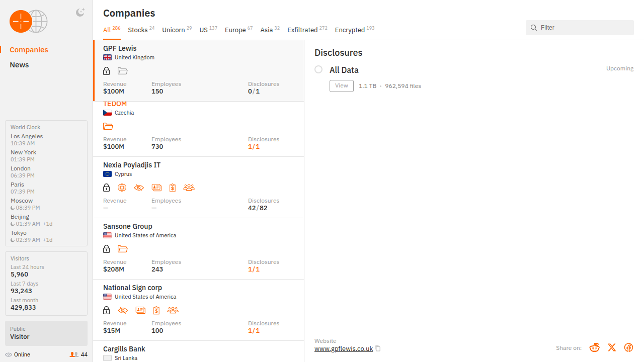Click the folder icon under GPF Lewis
The width and height of the screenshot is (644, 362).
click(x=123, y=71)
